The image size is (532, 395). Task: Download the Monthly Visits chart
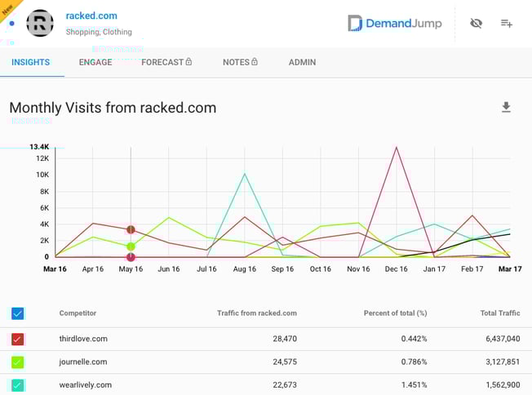pyautogui.click(x=506, y=107)
